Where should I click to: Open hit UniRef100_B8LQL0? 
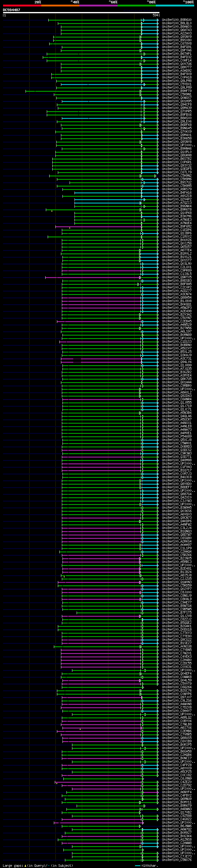pyautogui.click(x=176, y=23)
